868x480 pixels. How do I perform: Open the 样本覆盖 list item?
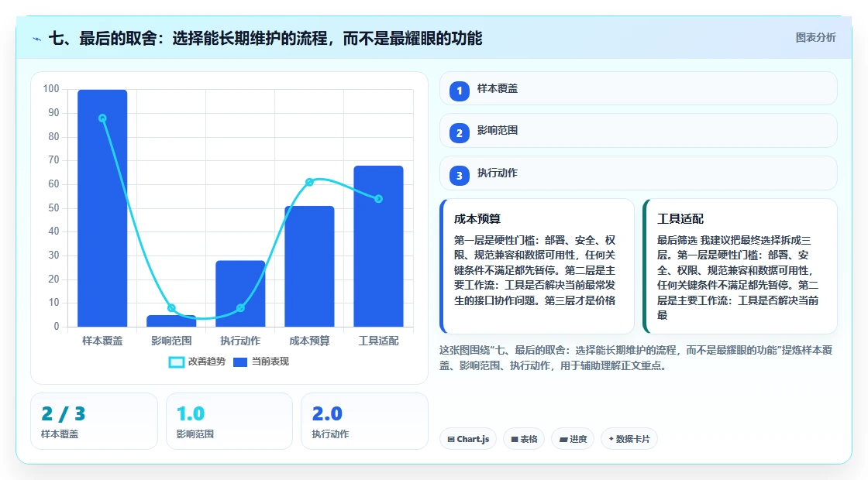pyautogui.click(x=639, y=88)
